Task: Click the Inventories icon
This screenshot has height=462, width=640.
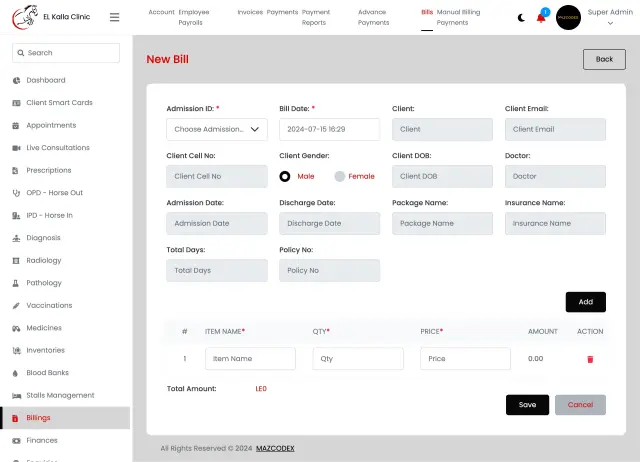Action: pyautogui.click(x=16, y=351)
